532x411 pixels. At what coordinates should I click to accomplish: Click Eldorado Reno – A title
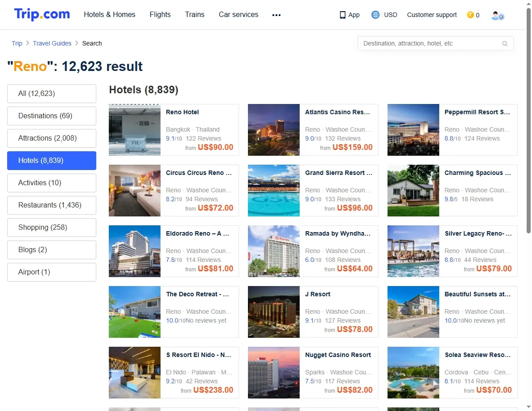pos(198,233)
